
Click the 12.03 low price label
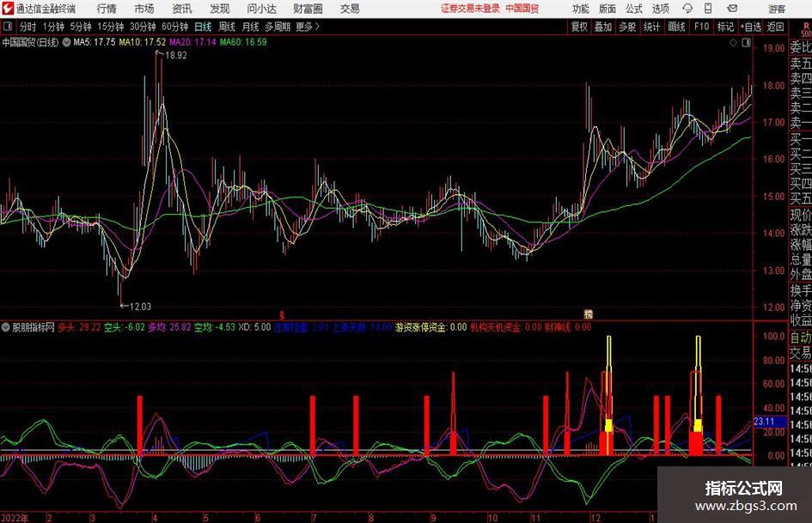140,307
